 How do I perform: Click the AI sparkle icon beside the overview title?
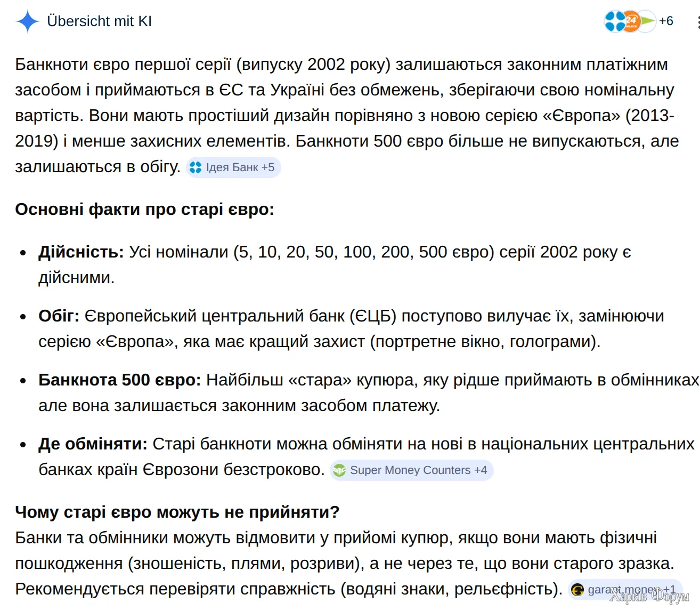pos(27,21)
